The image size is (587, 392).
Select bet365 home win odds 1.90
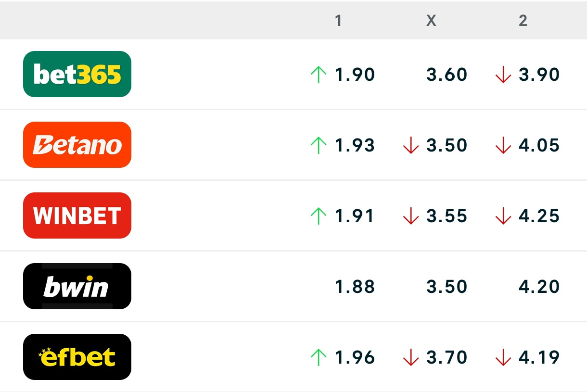(x=355, y=75)
